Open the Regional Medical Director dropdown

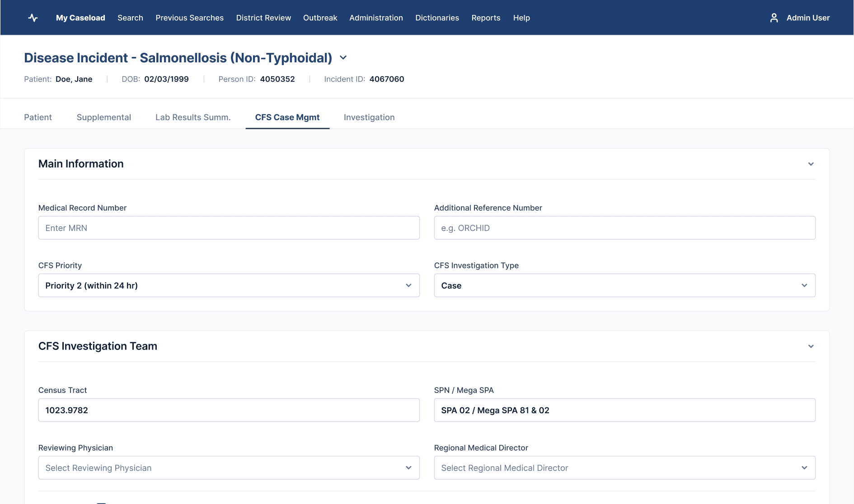tap(625, 468)
